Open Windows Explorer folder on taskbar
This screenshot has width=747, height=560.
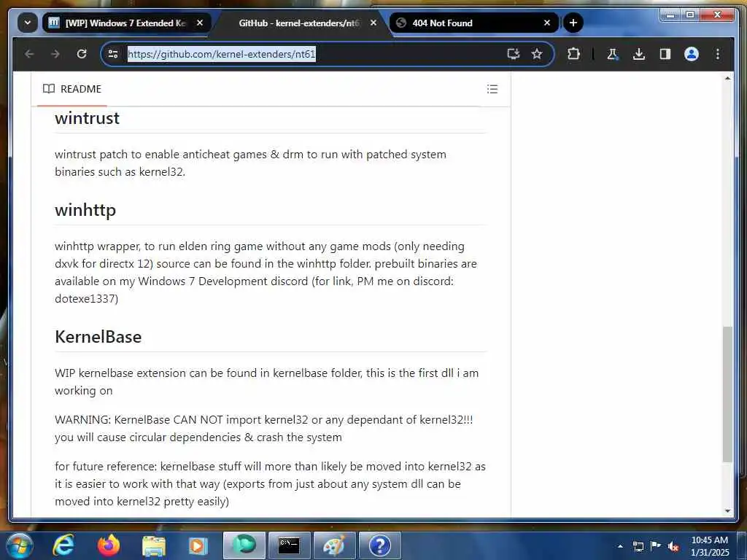[153, 545]
